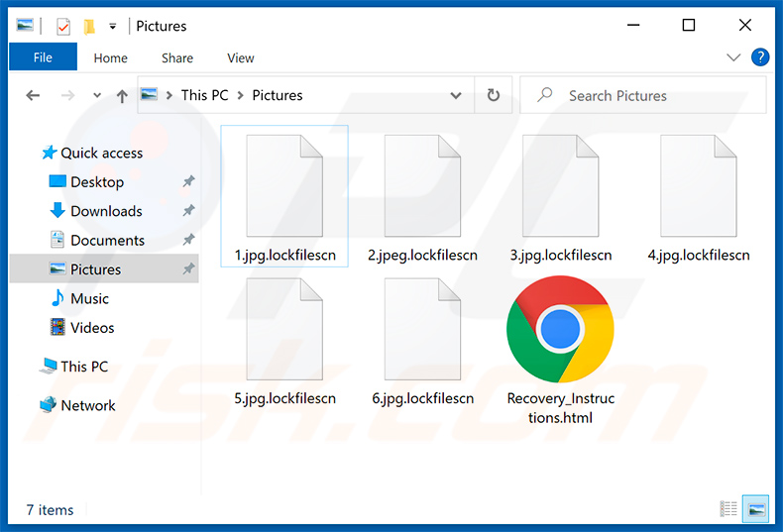Click the Pictures window icon in title bar
Image resolution: width=783 pixels, height=532 pixels.
(x=25, y=25)
